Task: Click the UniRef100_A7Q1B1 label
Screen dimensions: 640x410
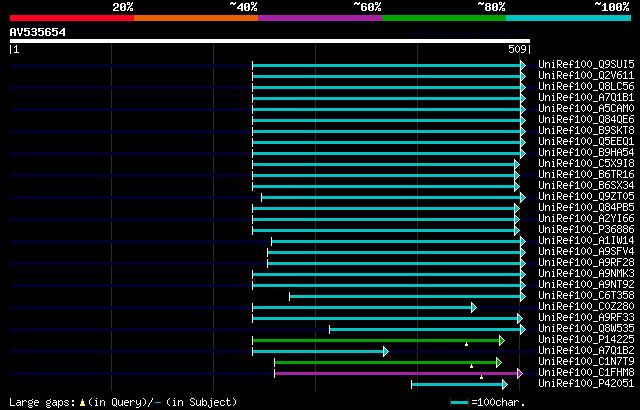Action: pyautogui.click(x=586, y=98)
